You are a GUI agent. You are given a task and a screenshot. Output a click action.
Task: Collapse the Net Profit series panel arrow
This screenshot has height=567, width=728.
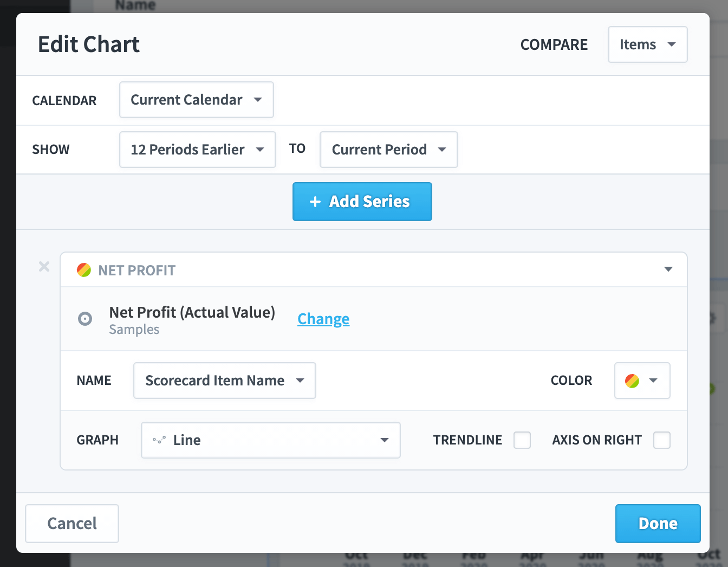click(x=668, y=269)
